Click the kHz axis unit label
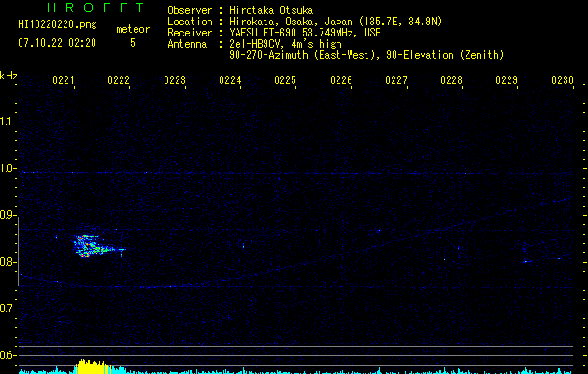588x374 pixels. click(8, 76)
